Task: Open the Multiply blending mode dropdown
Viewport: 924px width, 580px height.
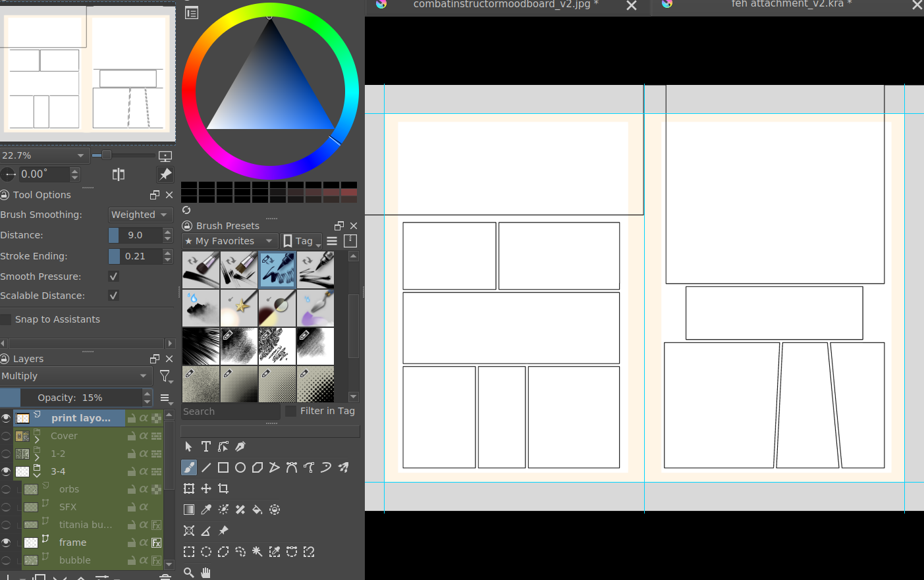Action: click(x=75, y=376)
